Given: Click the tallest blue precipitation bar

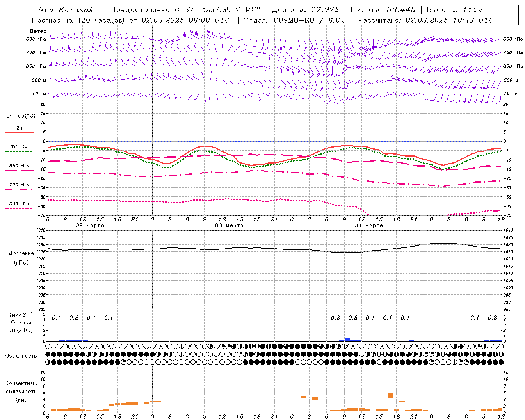Looking at the screenshot, I should point(347,340).
